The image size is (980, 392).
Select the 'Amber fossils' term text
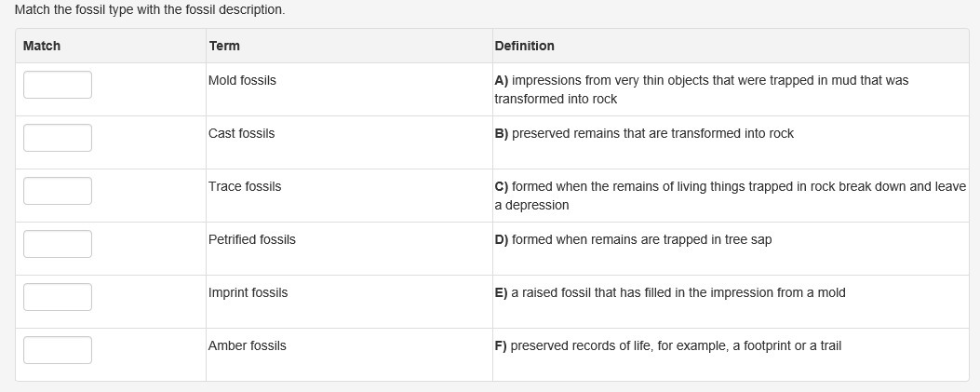click(x=248, y=345)
